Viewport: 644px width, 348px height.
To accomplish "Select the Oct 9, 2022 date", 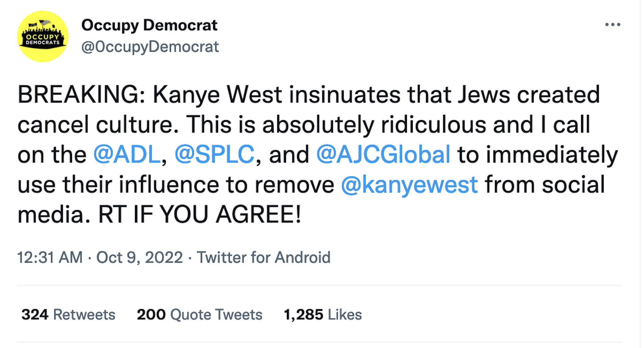I will (x=140, y=257).
